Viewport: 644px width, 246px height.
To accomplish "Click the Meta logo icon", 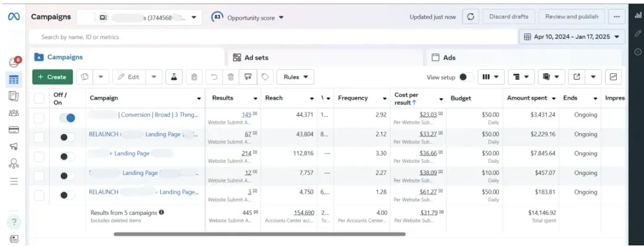I will point(14,17).
